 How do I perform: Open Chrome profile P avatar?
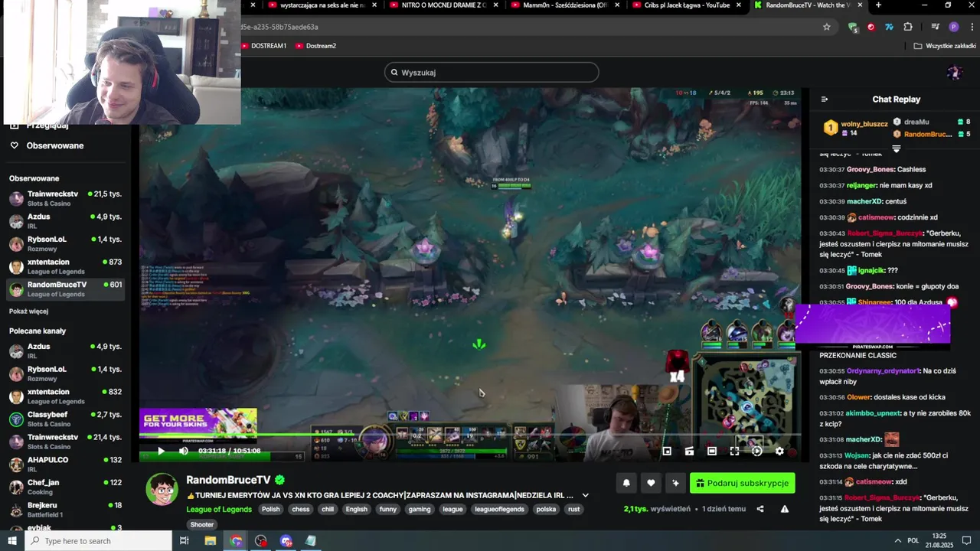click(x=953, y=27)
